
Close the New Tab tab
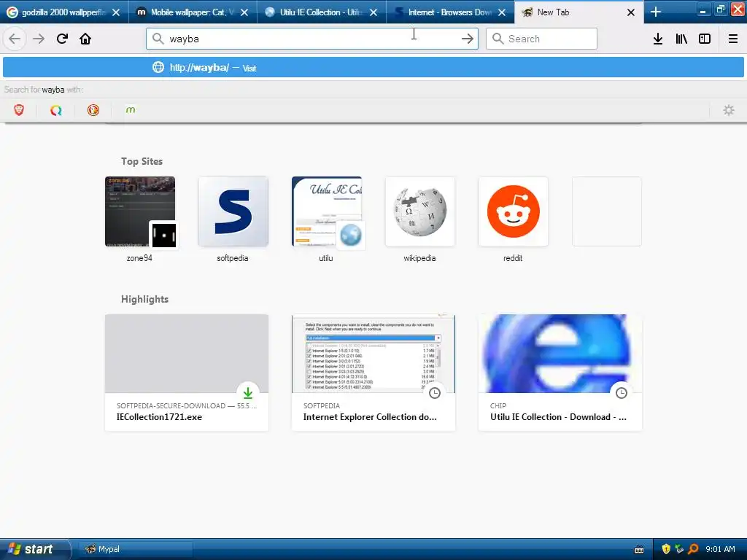point(631,12)
